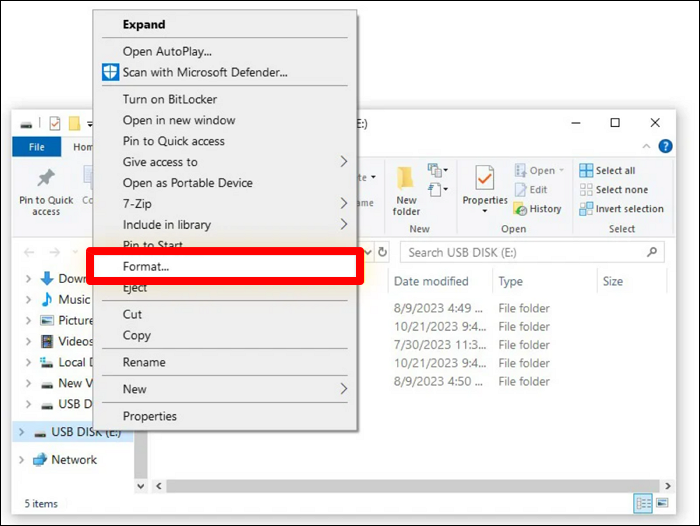Click the New folder icon

pos(406,179)
